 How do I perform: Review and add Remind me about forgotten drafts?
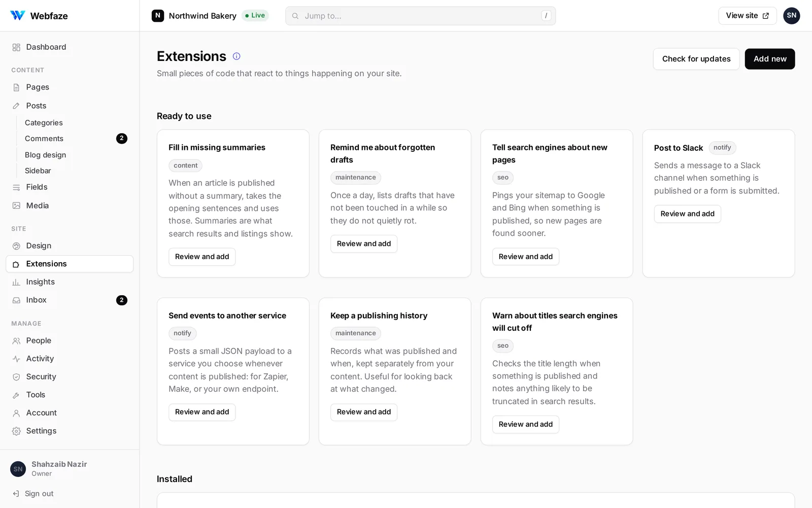pos(364,244)
